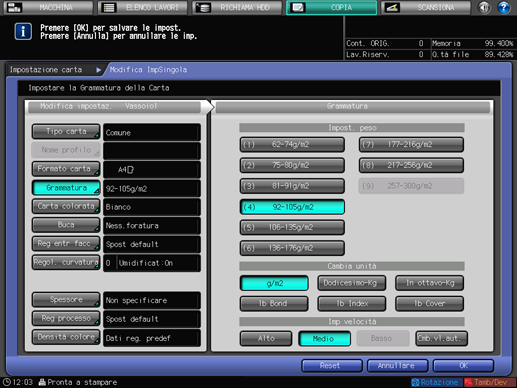Open RICHIAMA HDD tab
The image size is (517, 388).
pyautogui.click(x=237, y=7)
